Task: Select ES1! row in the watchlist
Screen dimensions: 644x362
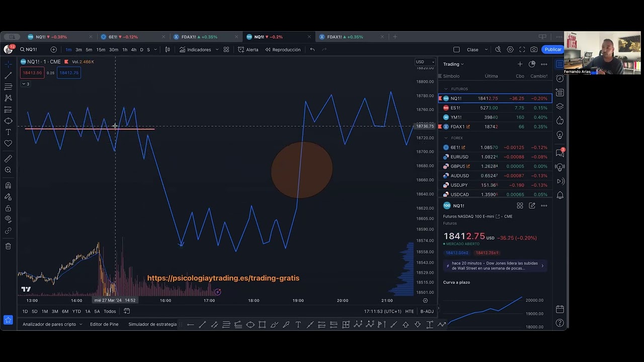Action: coord(495,108)
